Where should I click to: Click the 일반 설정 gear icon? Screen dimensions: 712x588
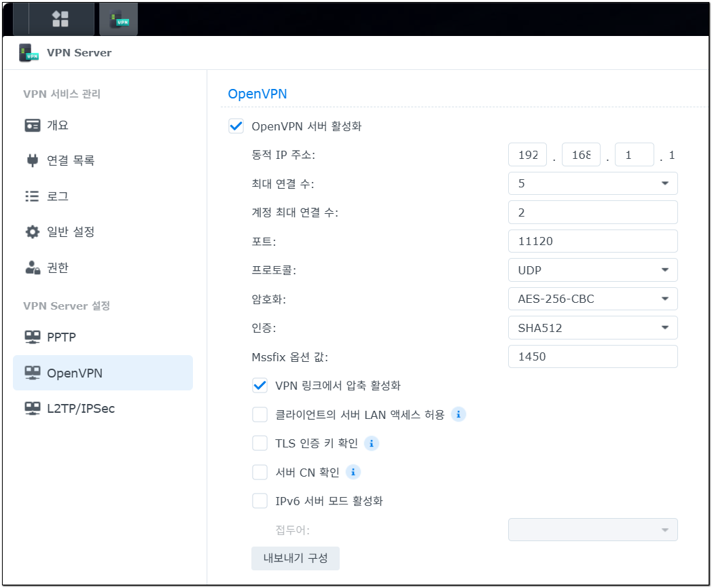(32, 232)
